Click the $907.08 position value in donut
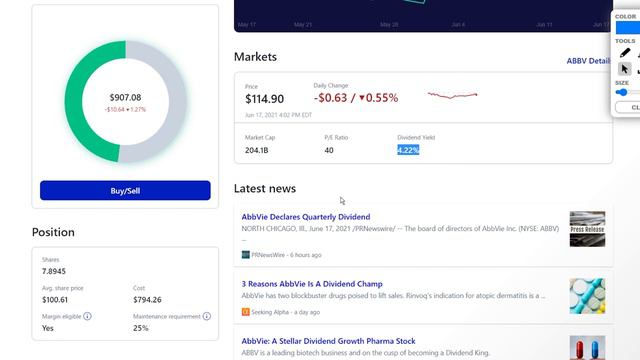The image size is (640, 360). coord(125,98)
